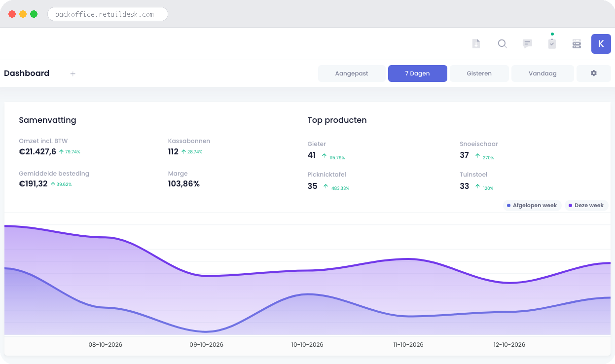
Task: Click the Snoeischaar product count 37
Action: tap(464, 155)
